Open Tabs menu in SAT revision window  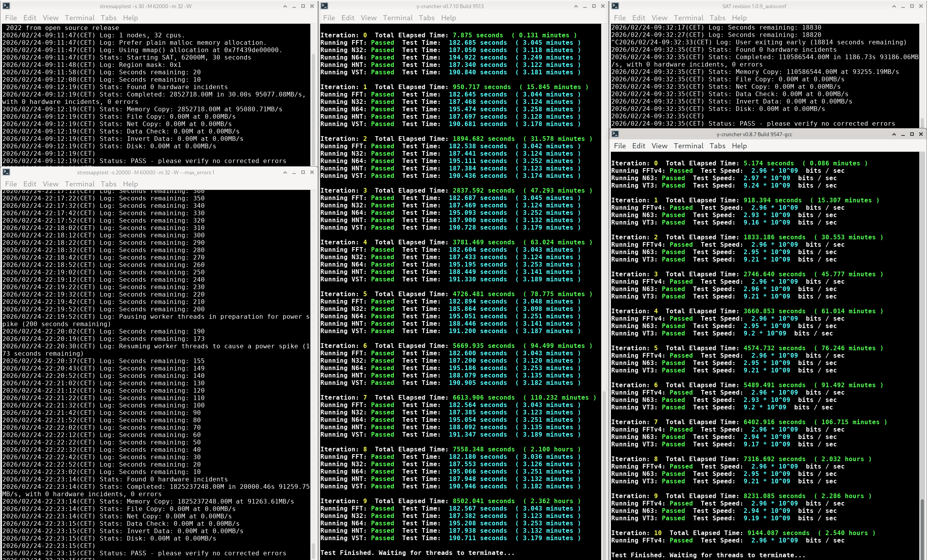[x=717, y=18]
